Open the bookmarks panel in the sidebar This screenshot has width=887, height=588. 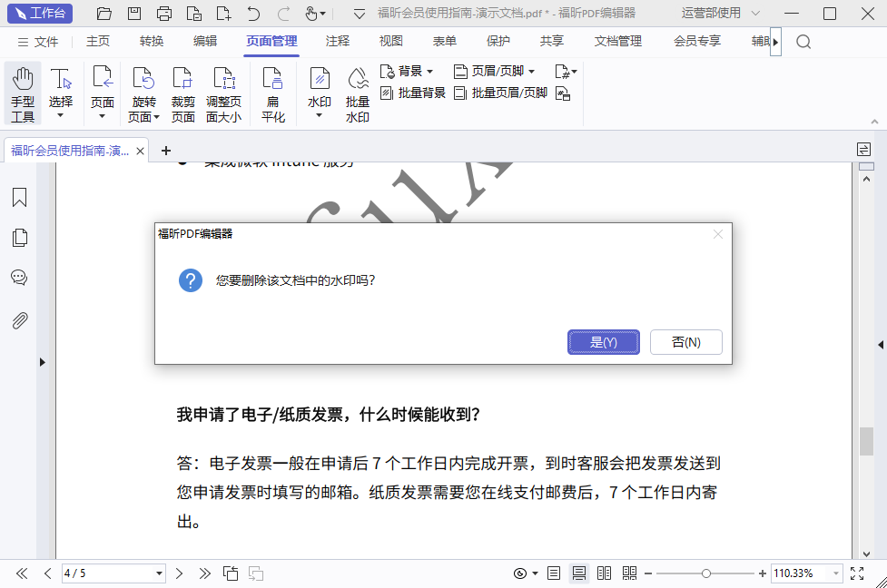coord(19,197)
